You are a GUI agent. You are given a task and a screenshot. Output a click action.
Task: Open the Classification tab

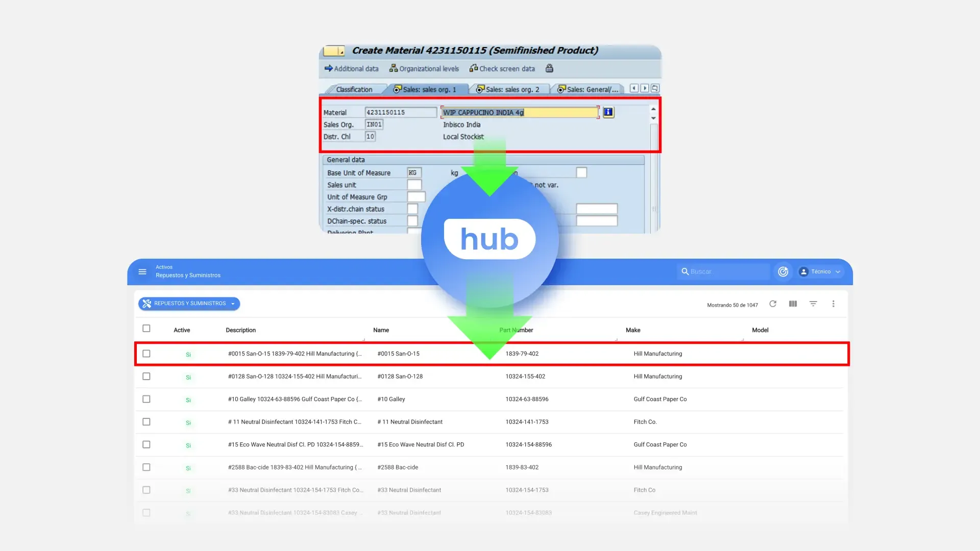[x=354, y=89]
